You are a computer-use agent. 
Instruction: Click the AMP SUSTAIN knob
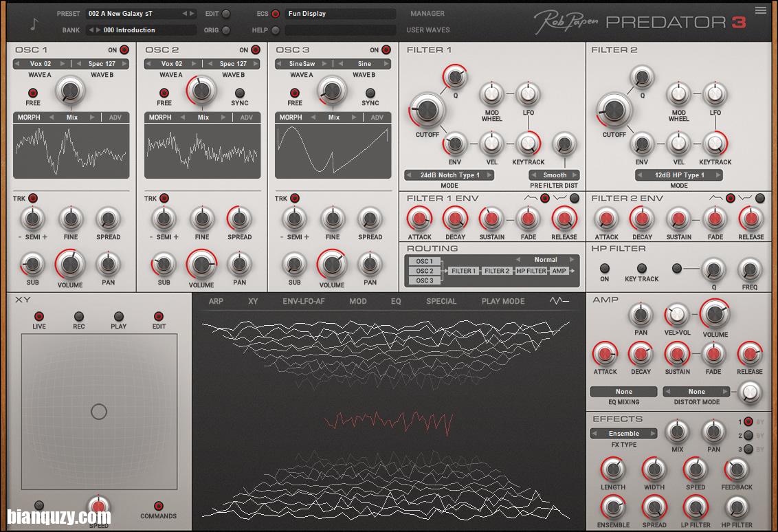point(677,355)
